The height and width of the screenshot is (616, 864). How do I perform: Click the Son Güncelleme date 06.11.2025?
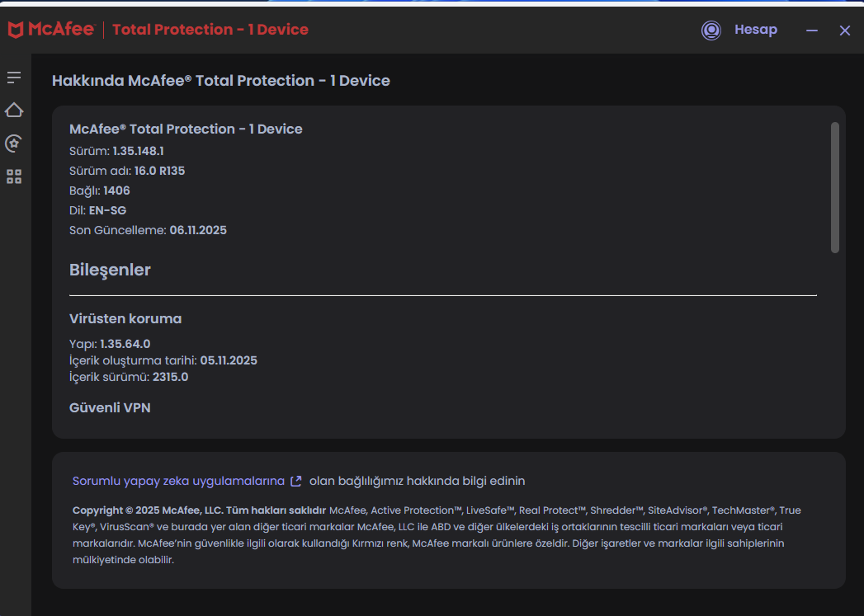tap(198, 230)
